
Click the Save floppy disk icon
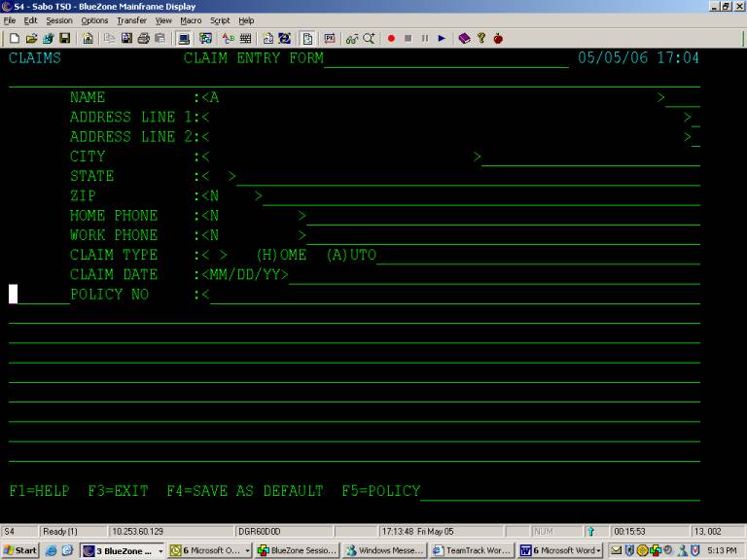click(65, 39)
